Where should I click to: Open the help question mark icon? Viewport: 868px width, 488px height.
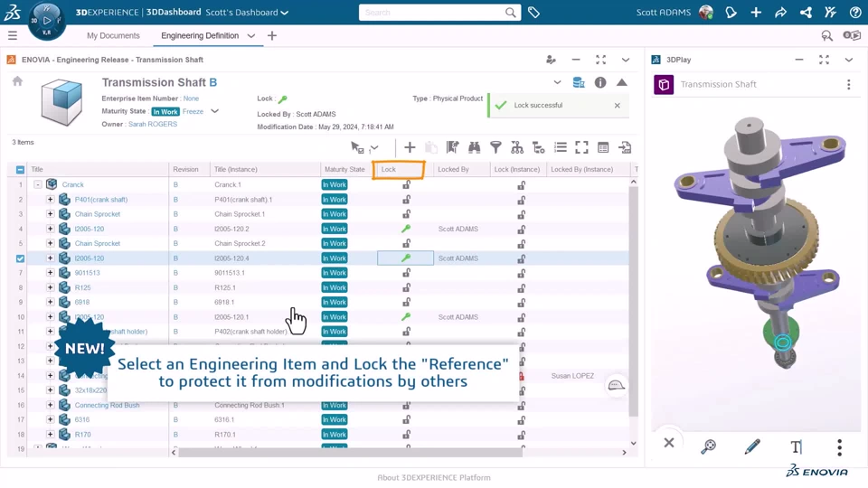(x=855, y=12)
